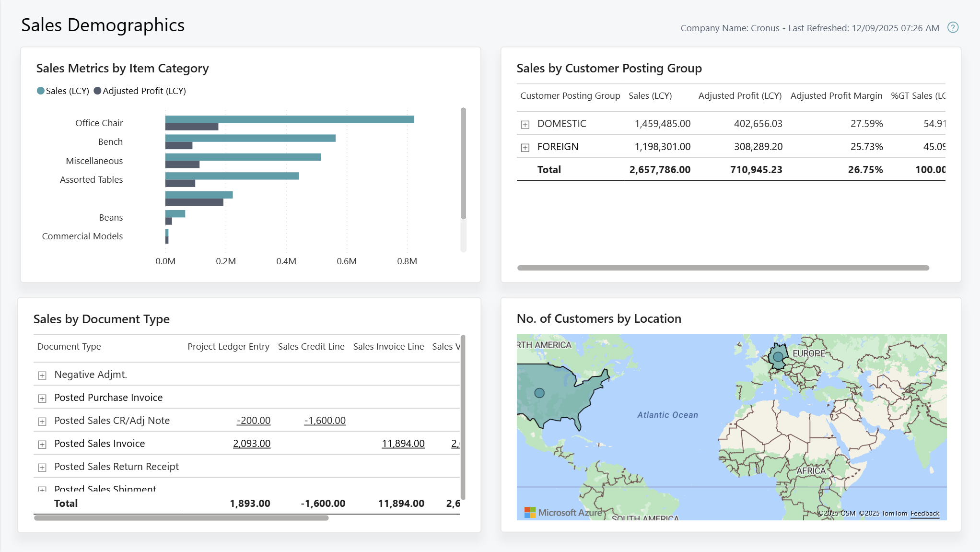Expand the FOREIGN posting group row
The image size is (980, 552).
[525, 147]
